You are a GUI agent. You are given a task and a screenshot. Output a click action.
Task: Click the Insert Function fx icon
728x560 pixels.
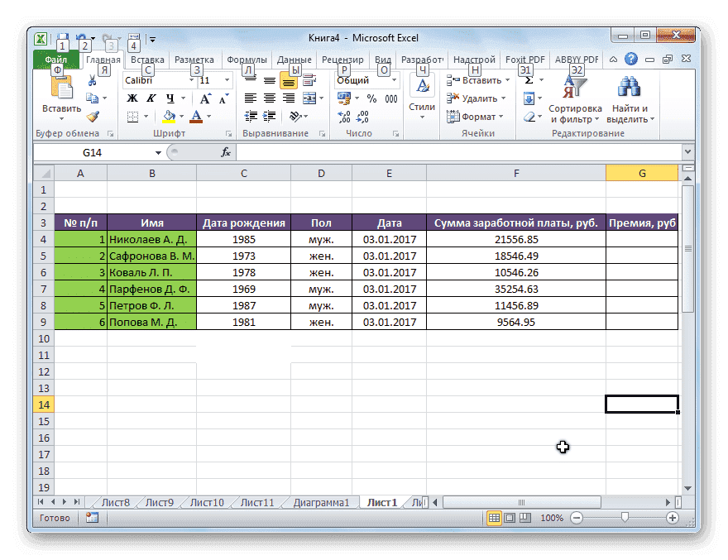pyautogui.click(x=224, y=152)
